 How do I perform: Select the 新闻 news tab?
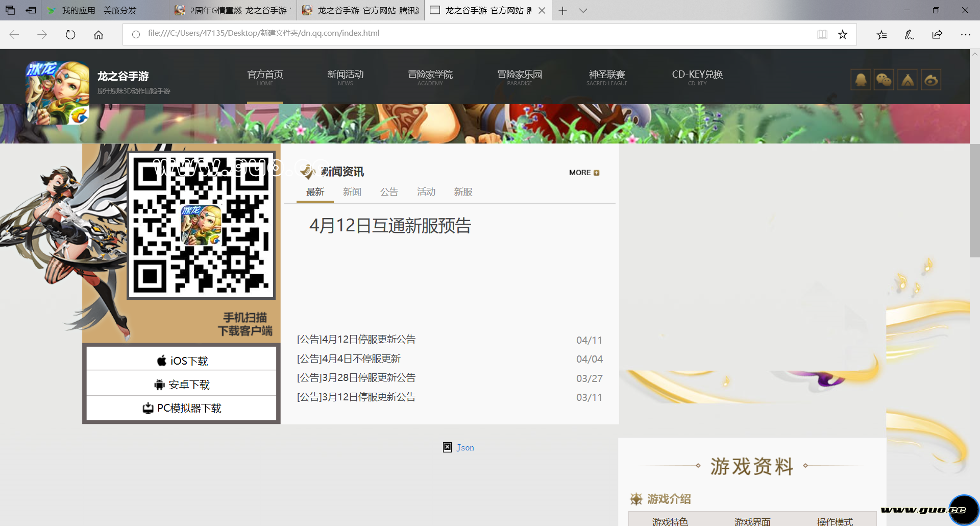pos(352,192)
